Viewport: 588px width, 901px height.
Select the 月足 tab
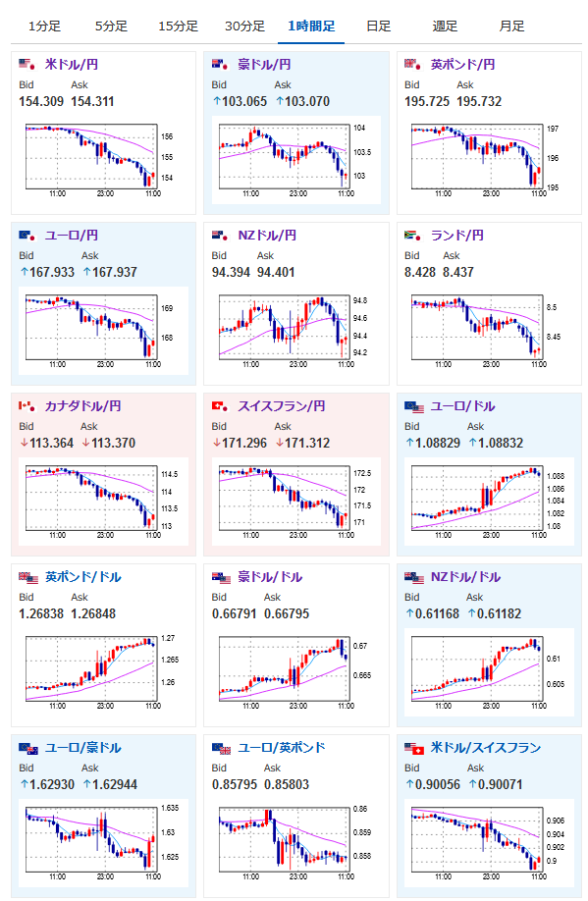click(x=511, y=26)
